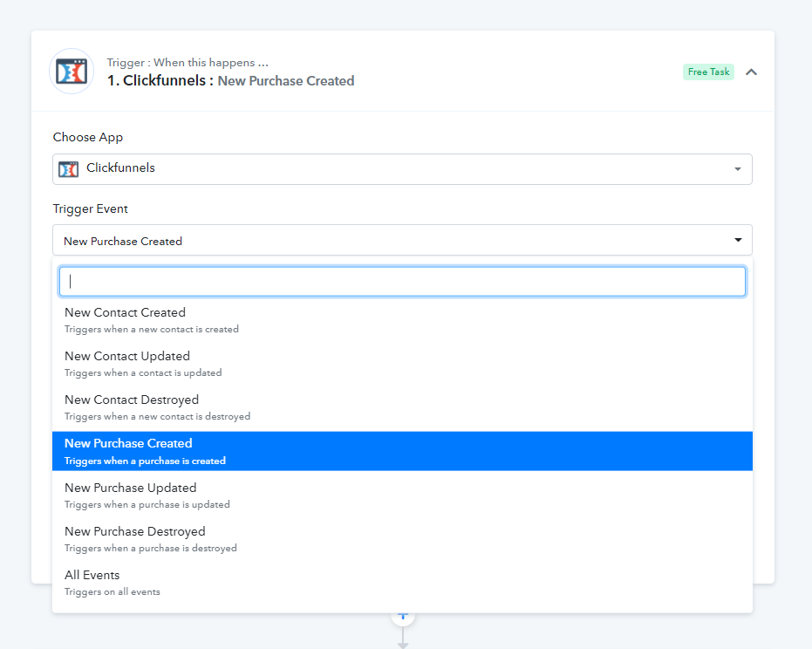Select New Contact Updated option
This screenshot has height=649, width=812.
click(402, 364)
